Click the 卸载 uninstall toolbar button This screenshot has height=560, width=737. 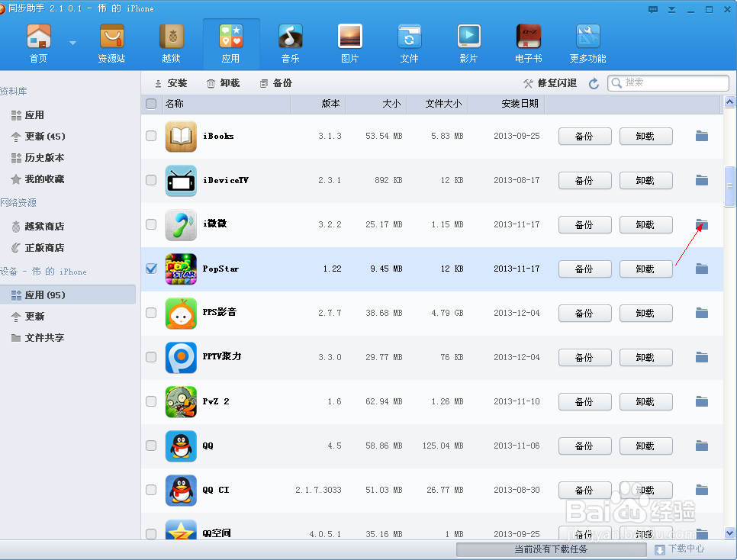pos(224,83)
